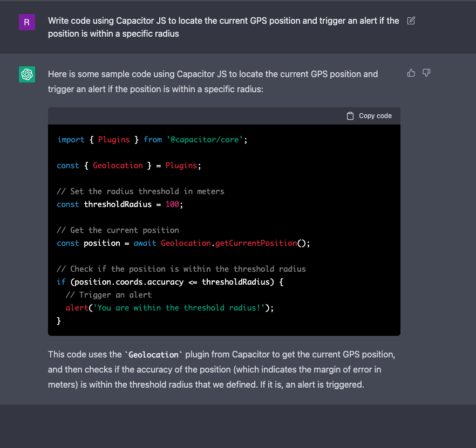Image resolution: width=476 pixels, height=448 pixels.
Task: Click the comment about radius threshold in meters
Action: 140,191
